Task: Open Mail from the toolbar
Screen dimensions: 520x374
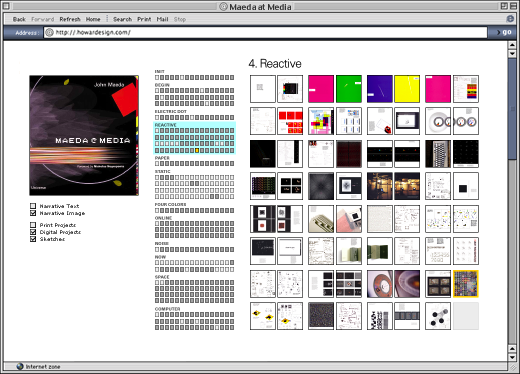Action: click(163, 19)
